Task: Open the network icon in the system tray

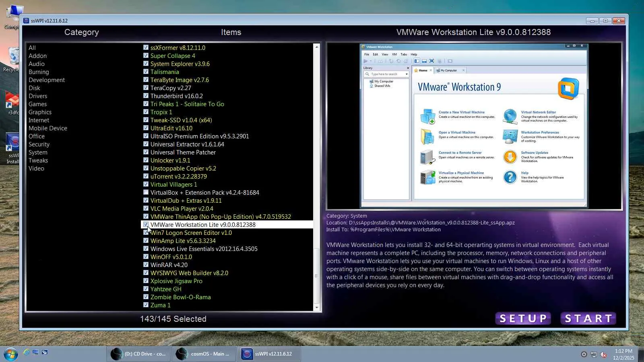Action: (594, 354)
